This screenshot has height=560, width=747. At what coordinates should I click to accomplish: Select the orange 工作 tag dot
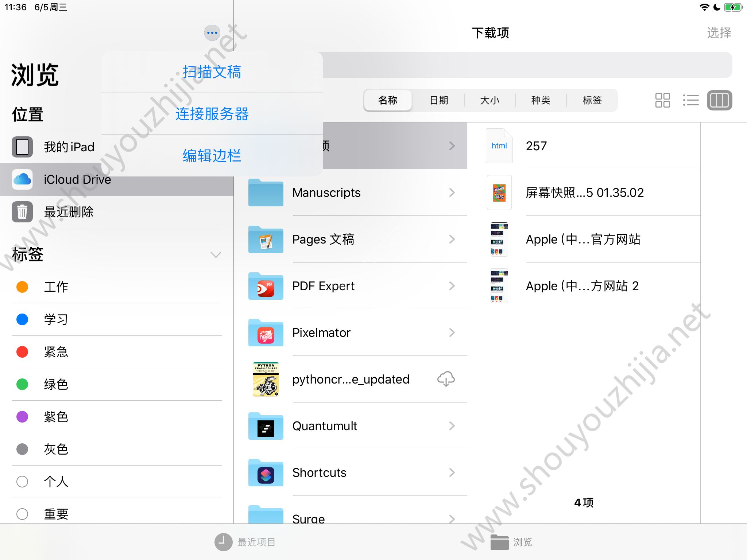[x=22, y=287]
